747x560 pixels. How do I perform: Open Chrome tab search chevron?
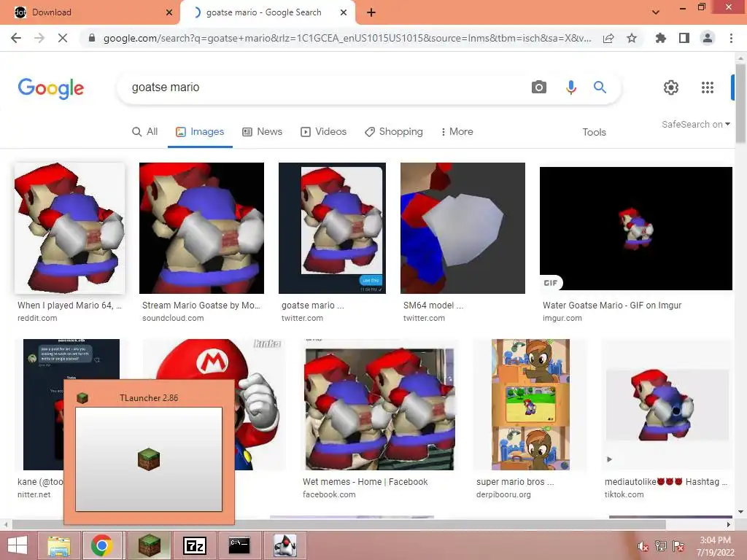[656, 13]
